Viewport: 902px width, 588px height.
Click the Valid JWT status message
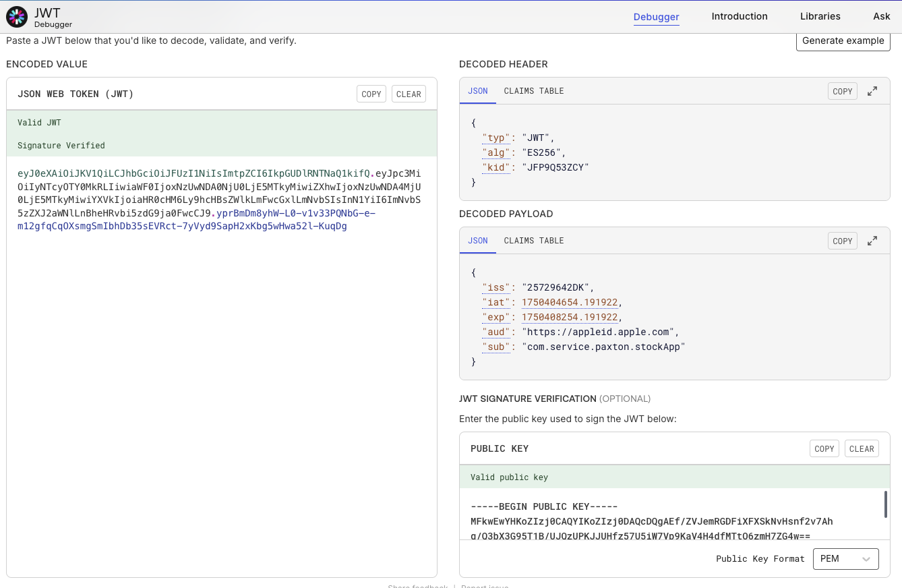coord(39,123)
